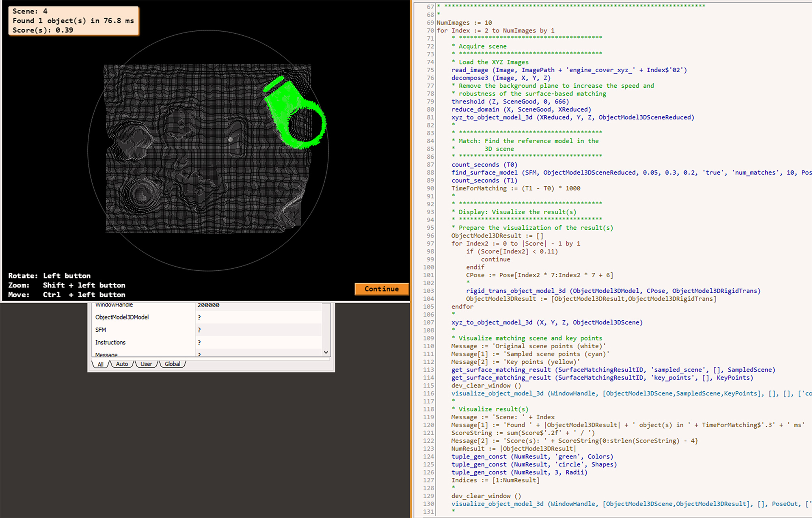Switch to the All variables tab
Image resolution: width=812 pixels, height=518 pixels.
pyautogui.click(x=100, y=364)
